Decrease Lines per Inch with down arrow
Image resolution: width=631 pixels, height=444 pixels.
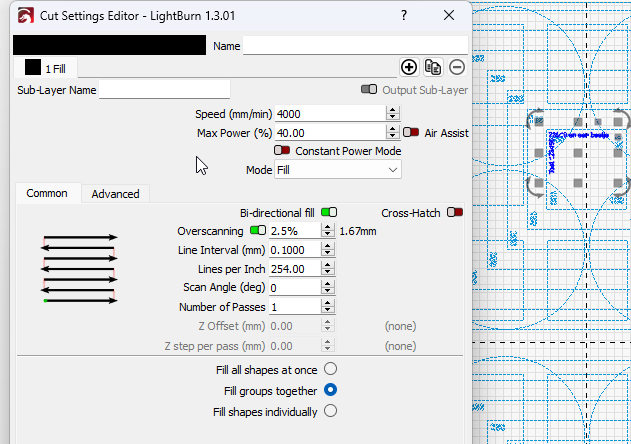pos(328,272)
